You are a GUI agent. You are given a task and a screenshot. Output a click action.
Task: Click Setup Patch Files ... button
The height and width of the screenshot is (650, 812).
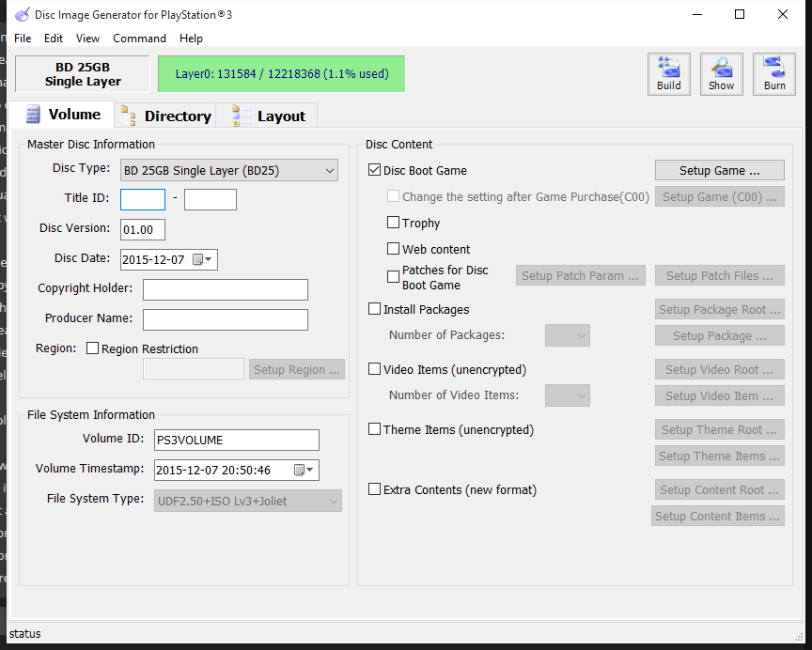tap(720, 275)
